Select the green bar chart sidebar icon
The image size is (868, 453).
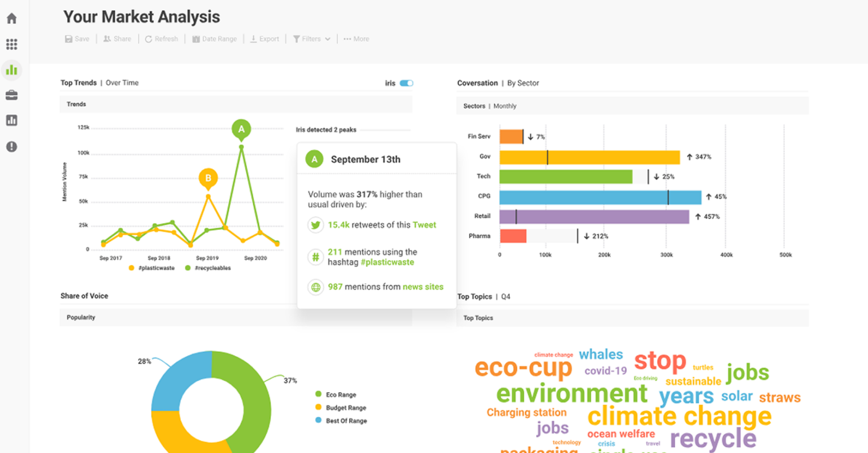(11, 70)
